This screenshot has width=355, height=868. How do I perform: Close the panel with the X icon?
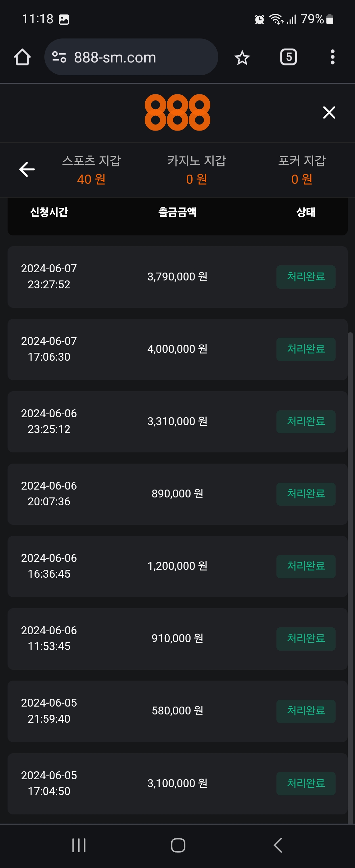pyautogui.click(x=329, y=112)
